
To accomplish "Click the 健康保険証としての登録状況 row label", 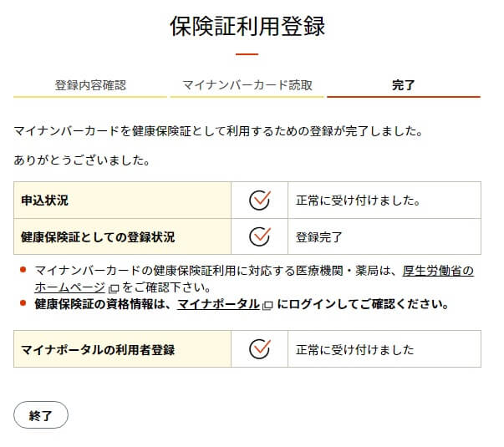I will coord(98,236).
